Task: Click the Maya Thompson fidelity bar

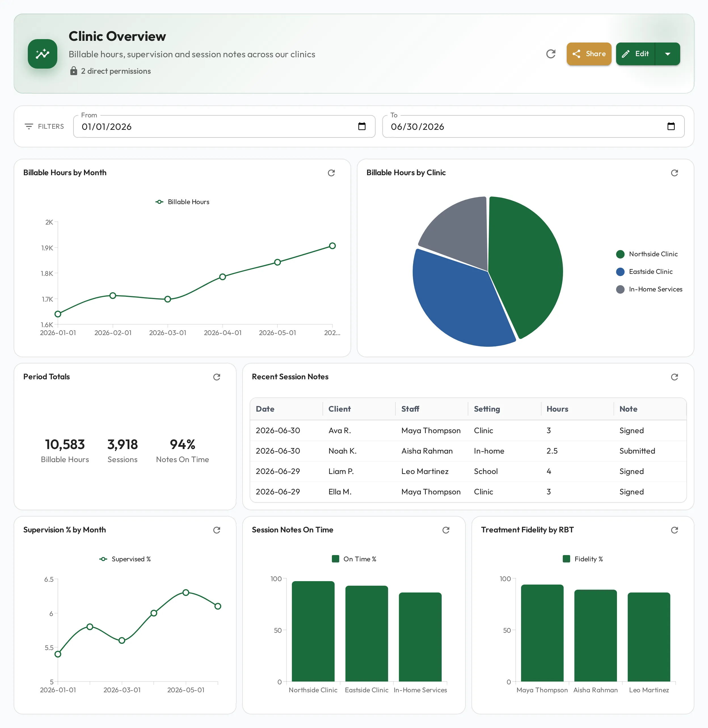Action: click(542, 633)
